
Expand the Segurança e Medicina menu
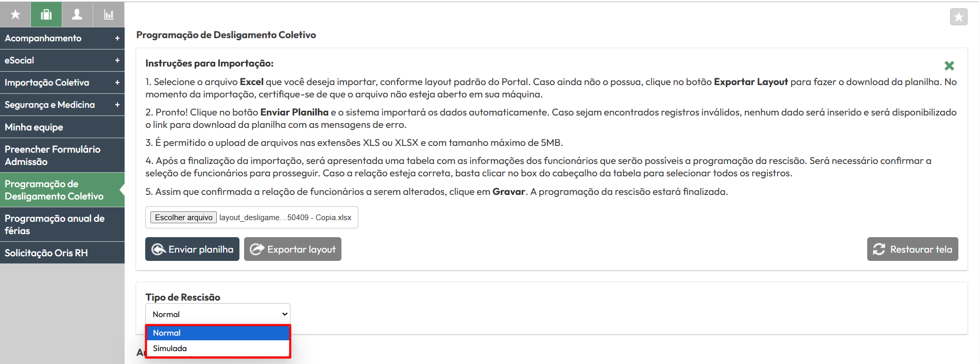(62, 105)
